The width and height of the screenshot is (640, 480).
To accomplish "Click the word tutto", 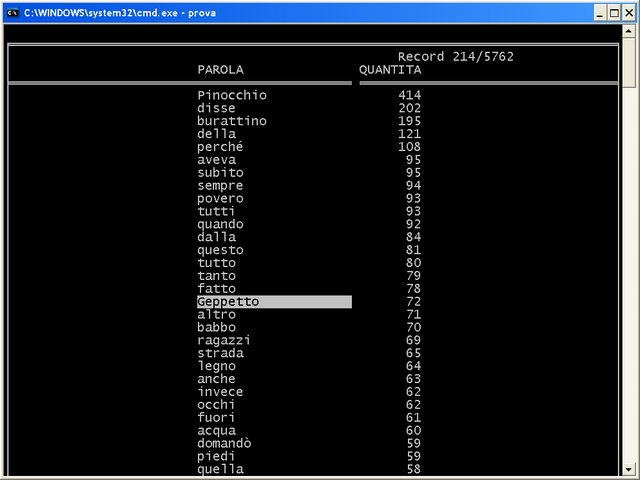I will click(x=216, y=263).
